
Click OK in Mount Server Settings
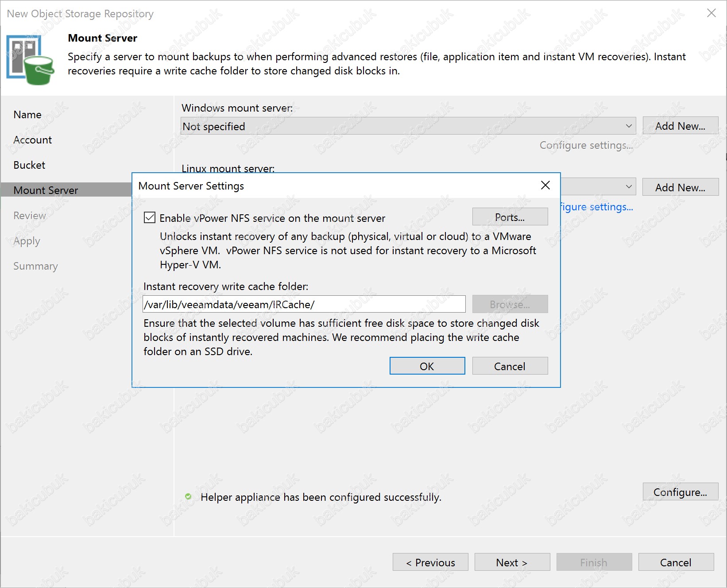point(427,366)
